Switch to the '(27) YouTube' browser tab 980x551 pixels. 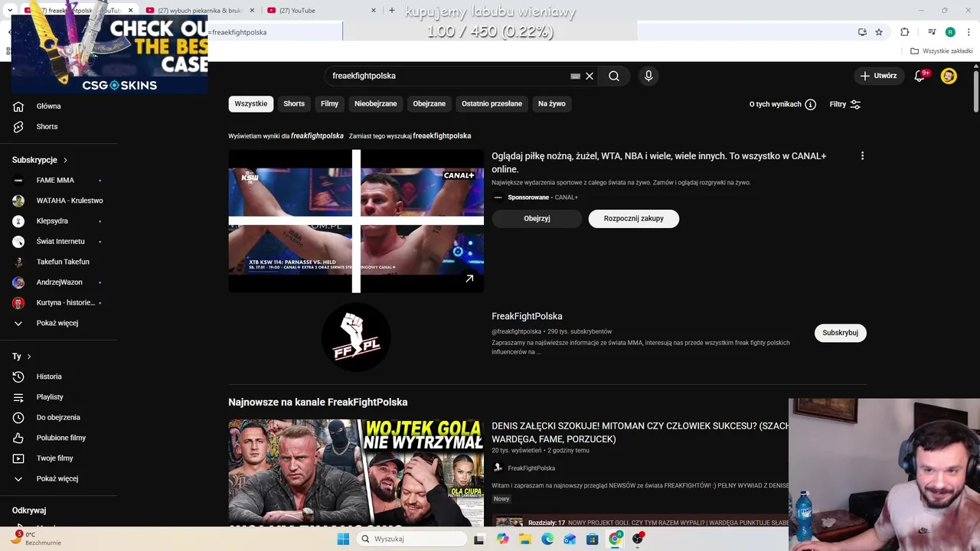(322, 11)
